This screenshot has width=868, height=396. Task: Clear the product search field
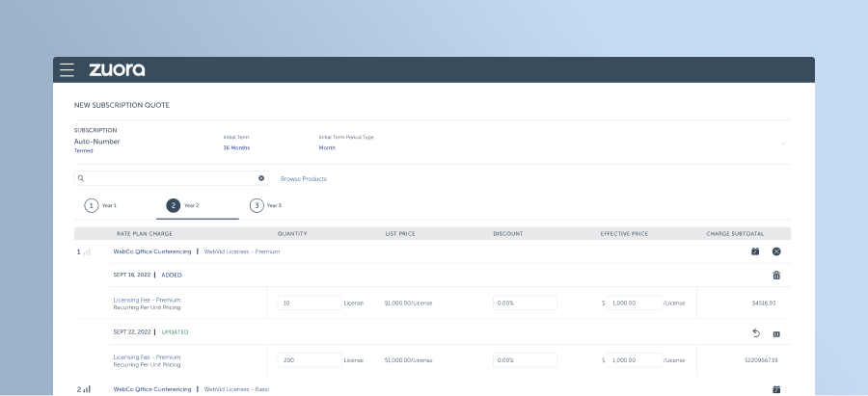(x=260, y=178)
